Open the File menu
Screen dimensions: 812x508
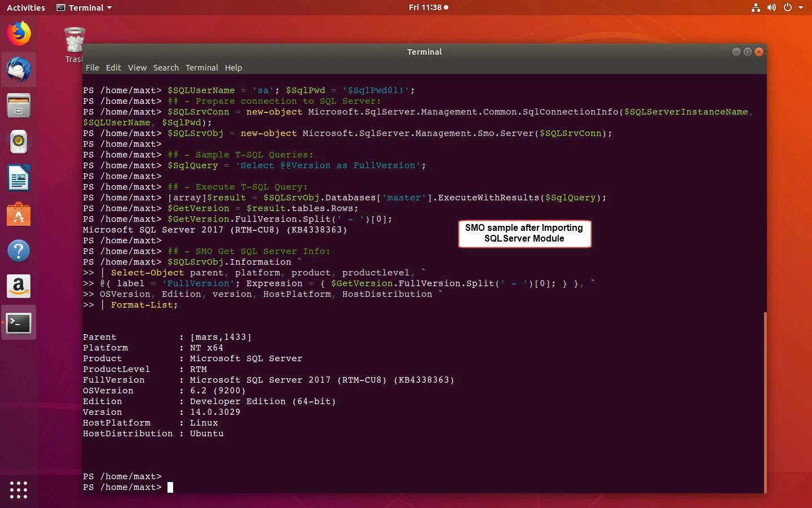click(x=92, y=68)
